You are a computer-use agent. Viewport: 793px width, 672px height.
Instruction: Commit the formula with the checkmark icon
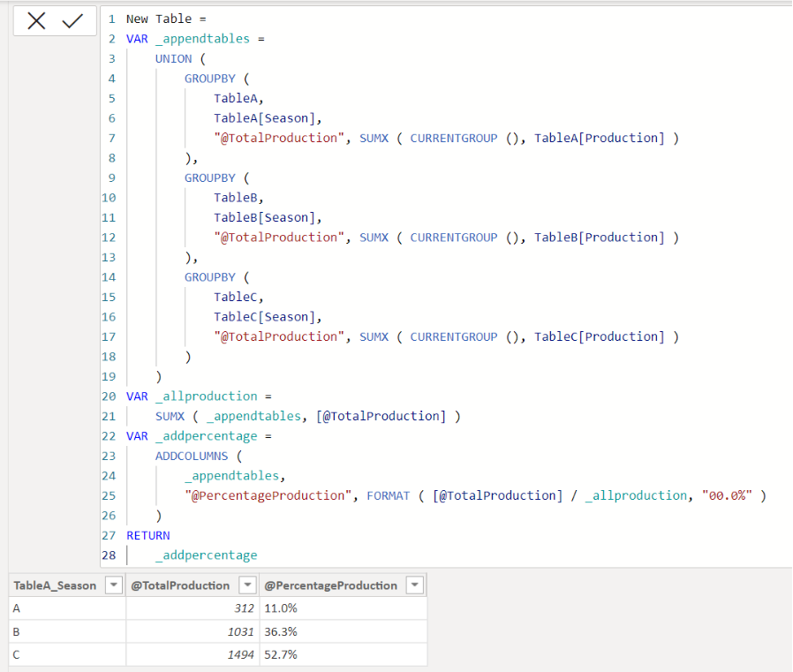[x=72, y=20]
